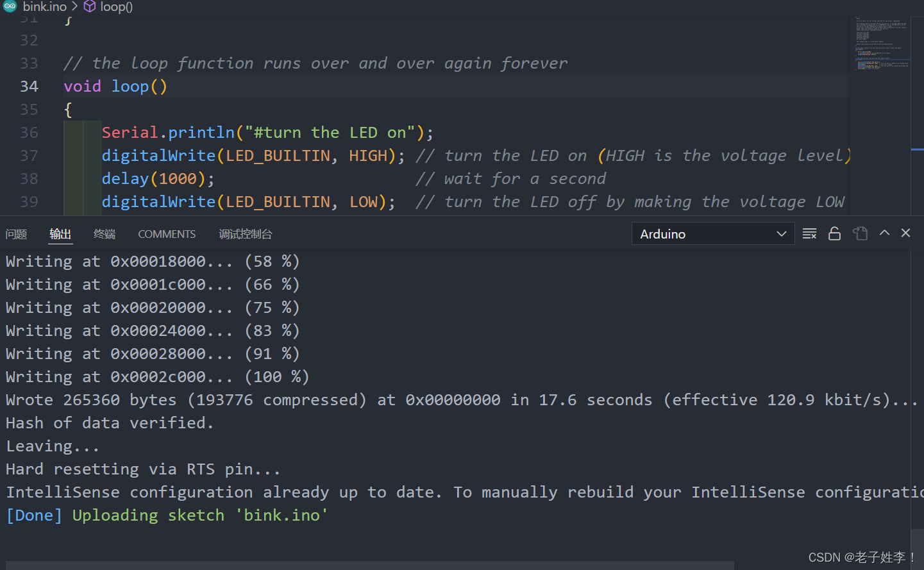This screenshot has height=570, width=924.
Task: Close the bottom panel
Action: (905, 233)
